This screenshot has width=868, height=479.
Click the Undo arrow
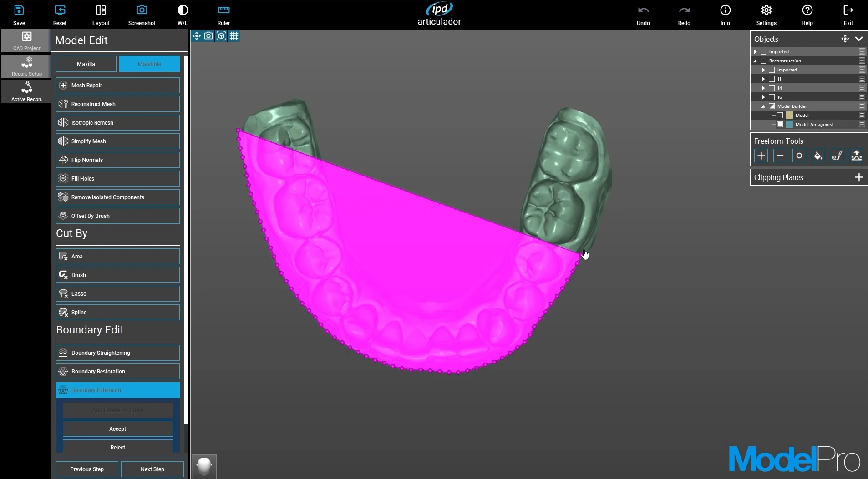(643, 10)
